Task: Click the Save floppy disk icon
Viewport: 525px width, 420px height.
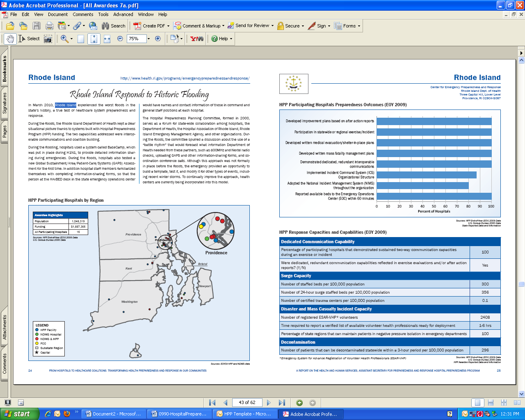Action: pyautogui.click(x=37, y=26)
